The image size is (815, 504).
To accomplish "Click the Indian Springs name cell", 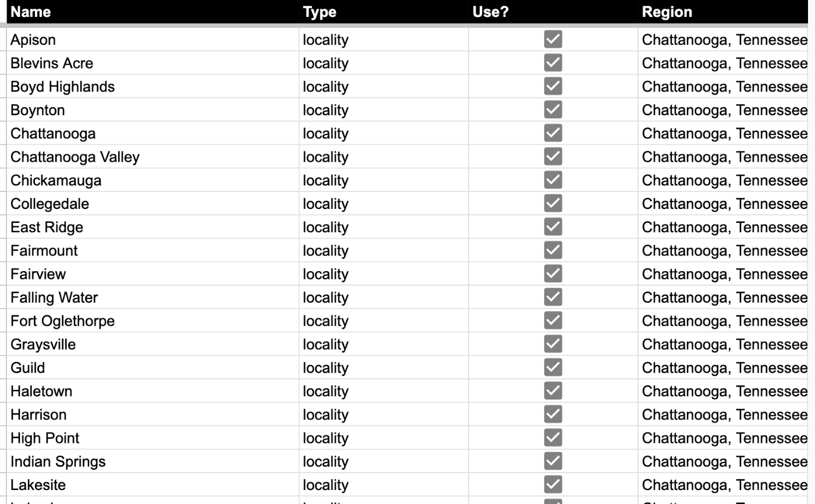I will pyautogui.click(x=153, y=461).
